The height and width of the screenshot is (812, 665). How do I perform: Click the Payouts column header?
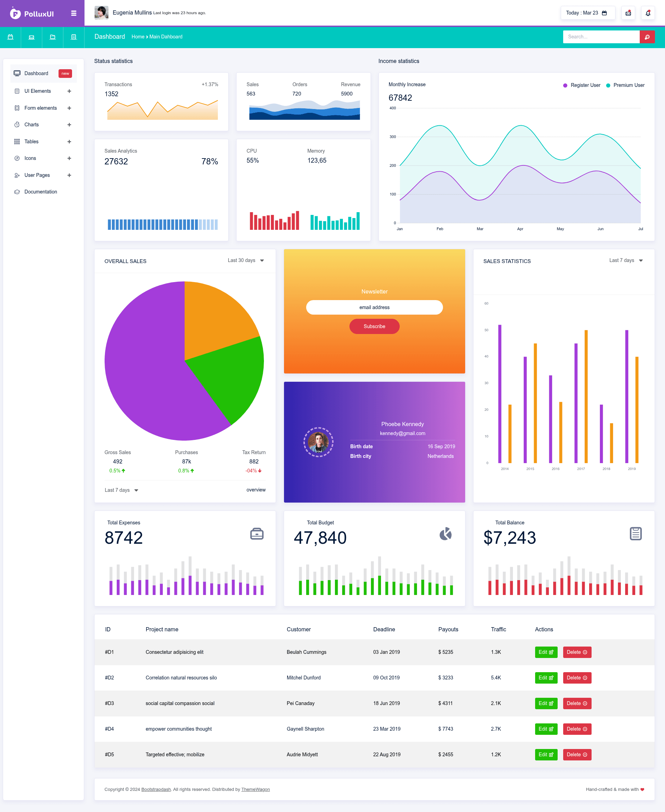coord(448,629)
